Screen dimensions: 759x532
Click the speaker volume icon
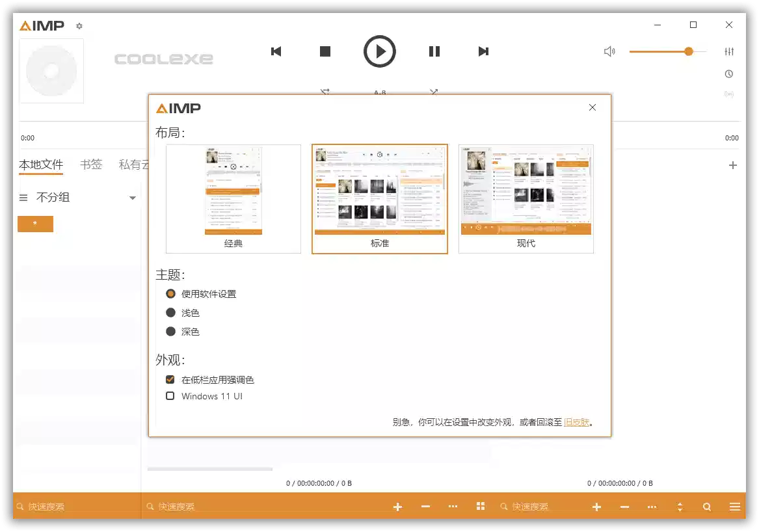(609, 51)
